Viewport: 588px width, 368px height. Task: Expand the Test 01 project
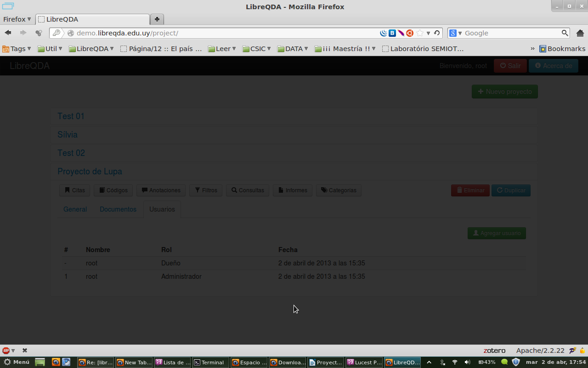click(71, 116)
